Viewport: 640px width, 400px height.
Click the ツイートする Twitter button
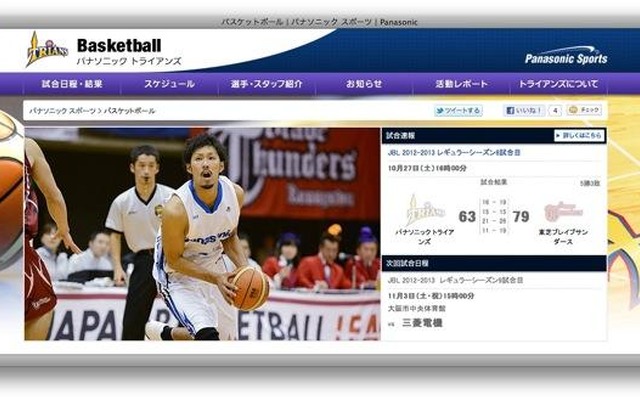[458, 111]
